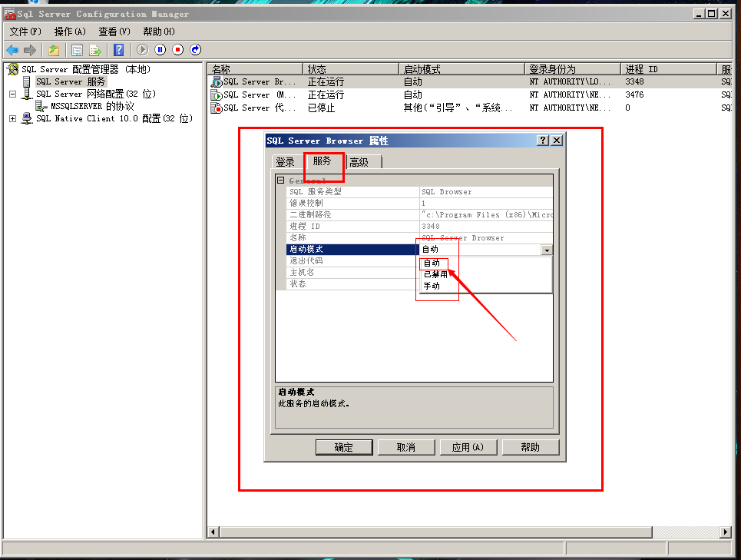Open the Properties toolbar icon
This screenshot has height=560, width=741.
coord(77,50)
